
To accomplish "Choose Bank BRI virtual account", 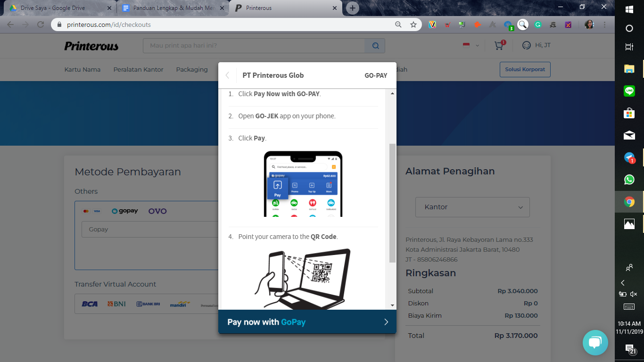I will tap(148, 304).
